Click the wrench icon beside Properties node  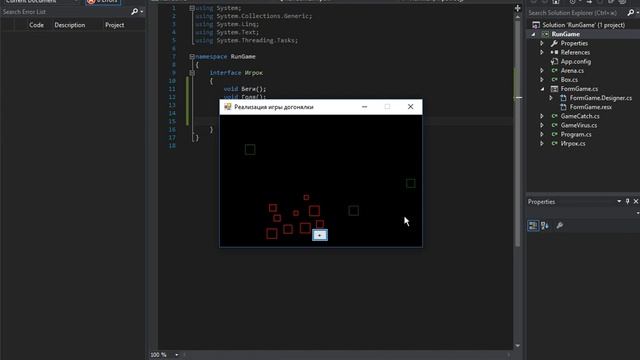click(554, 43)
